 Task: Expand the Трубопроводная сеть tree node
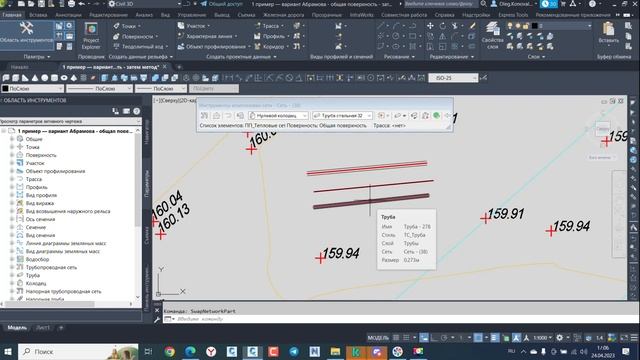tap(12, 267)
